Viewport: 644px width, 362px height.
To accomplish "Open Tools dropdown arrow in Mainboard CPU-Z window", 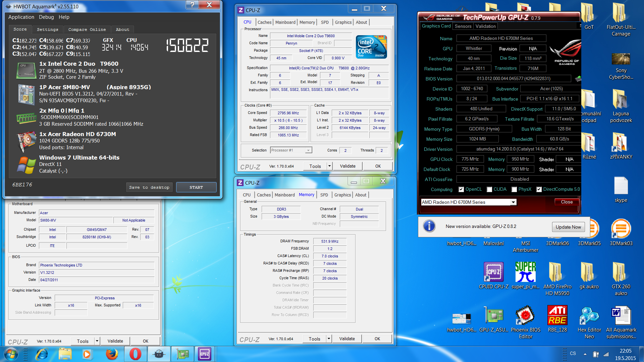I will click(97, 341).
